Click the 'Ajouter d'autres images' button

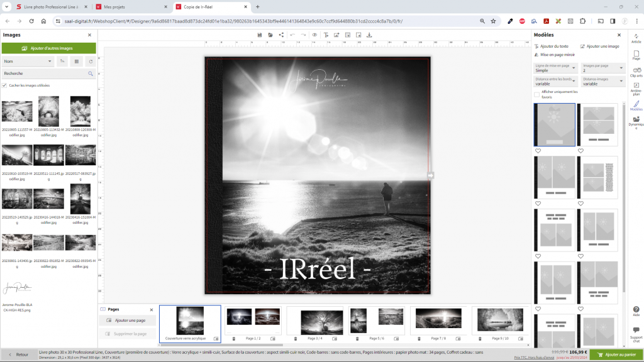tap(48, 48)
